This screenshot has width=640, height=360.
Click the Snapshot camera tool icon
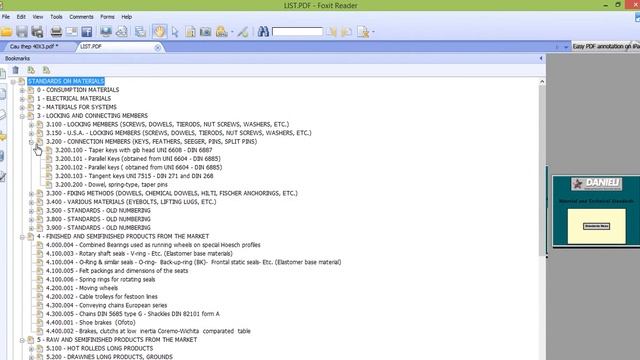coord(205,32)
